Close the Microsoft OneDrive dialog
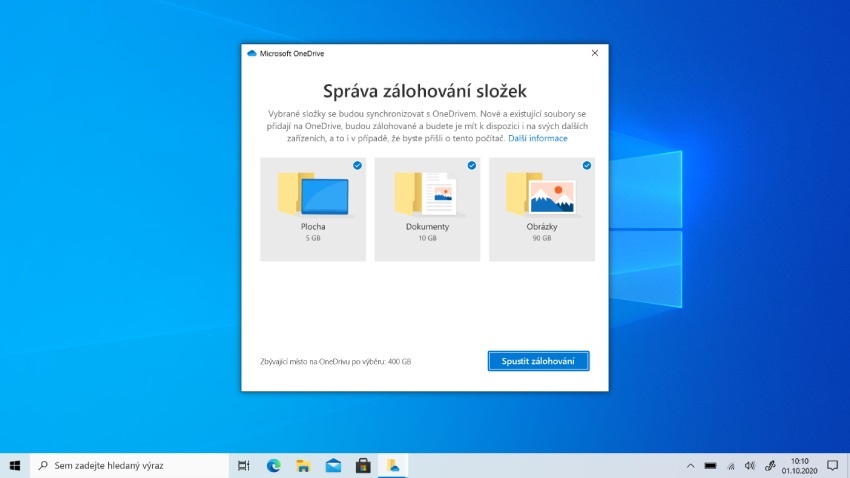 (x=595, y=53)
